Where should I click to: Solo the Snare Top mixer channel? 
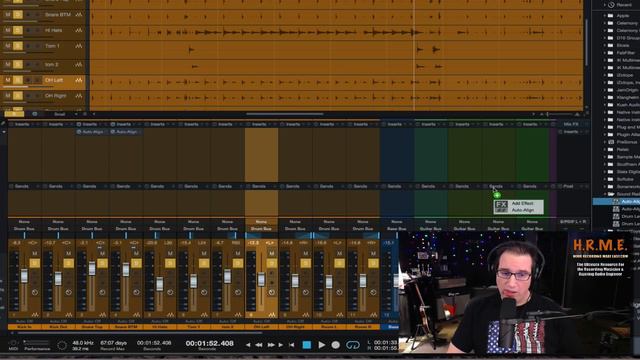(102, 263)
